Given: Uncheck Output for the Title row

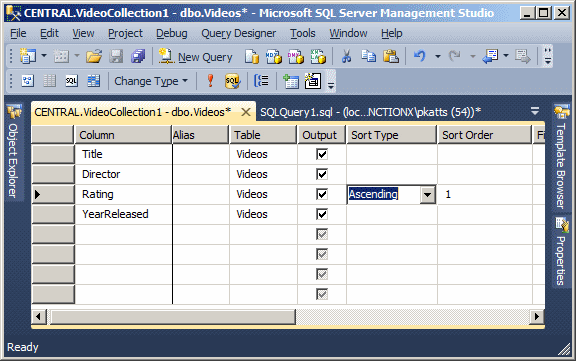Looking at the screenshot, I should (322, 154).
